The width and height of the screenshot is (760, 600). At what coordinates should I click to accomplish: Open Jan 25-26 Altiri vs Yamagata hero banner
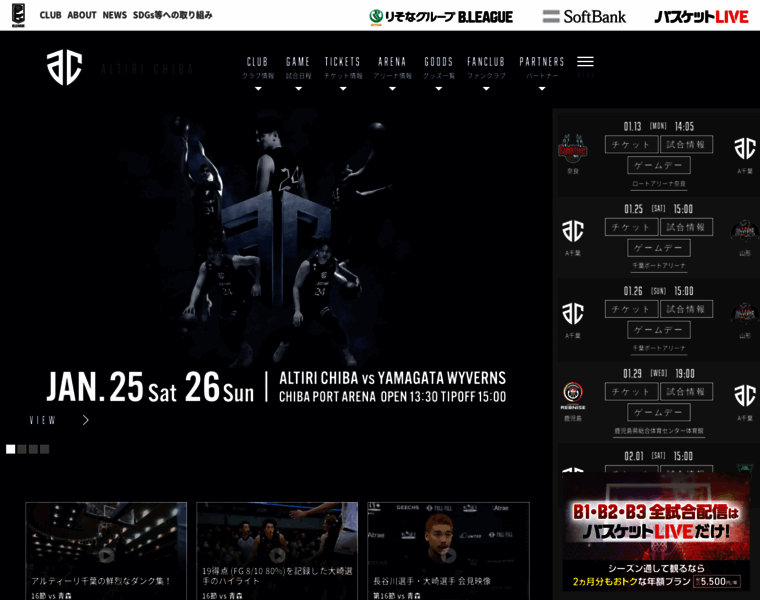click(276, 257)
